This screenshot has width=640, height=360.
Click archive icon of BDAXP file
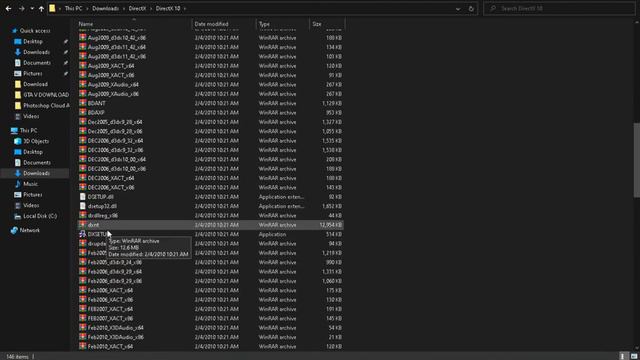[82, 112]
